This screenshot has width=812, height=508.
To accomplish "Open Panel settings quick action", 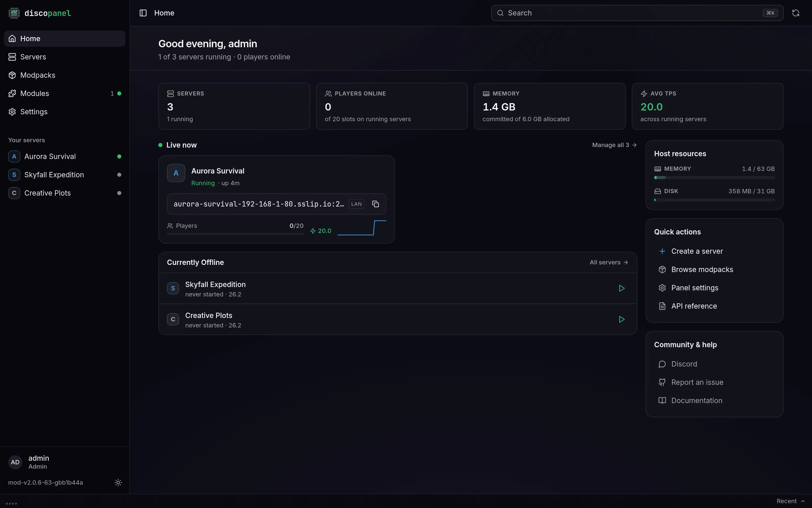I will pos(714,288).
